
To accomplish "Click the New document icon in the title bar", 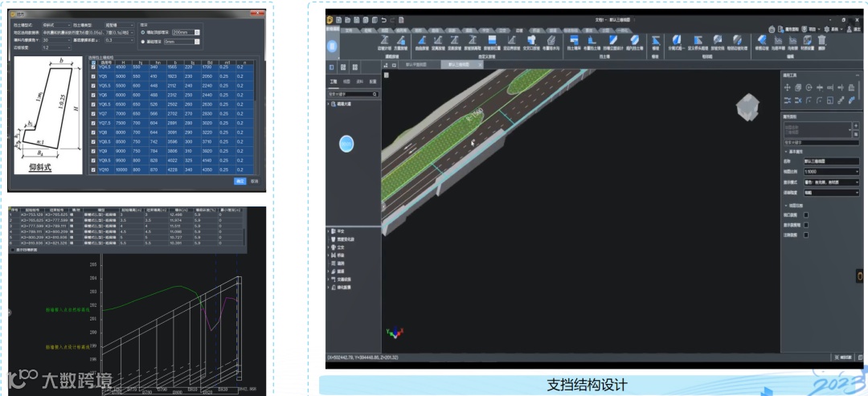I will (x=339, y=20).
